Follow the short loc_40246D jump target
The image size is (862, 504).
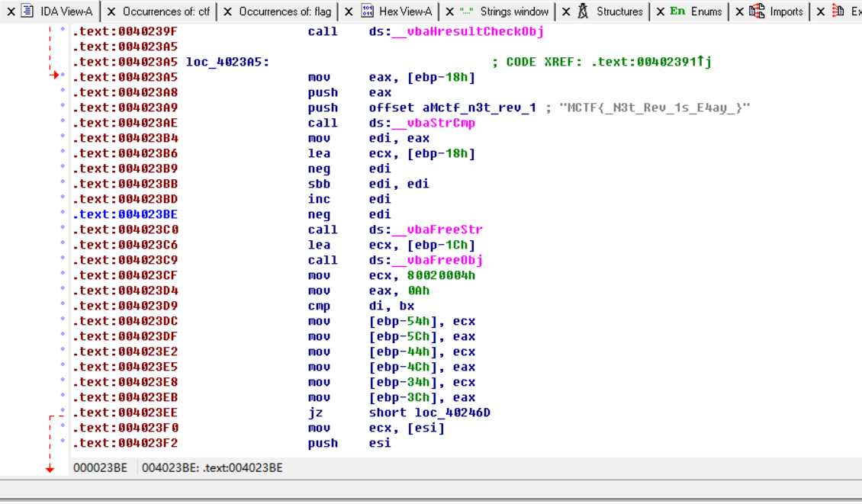pyautogui.click(x=429, y=413)
